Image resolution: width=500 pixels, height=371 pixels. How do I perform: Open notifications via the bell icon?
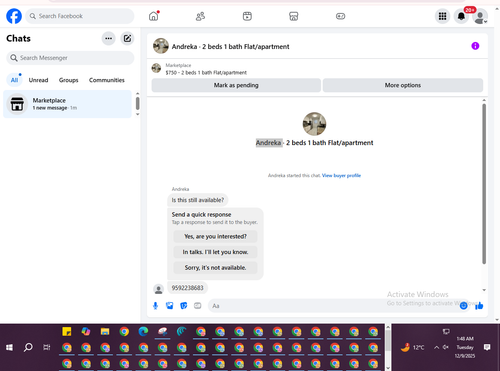[461, 16]
